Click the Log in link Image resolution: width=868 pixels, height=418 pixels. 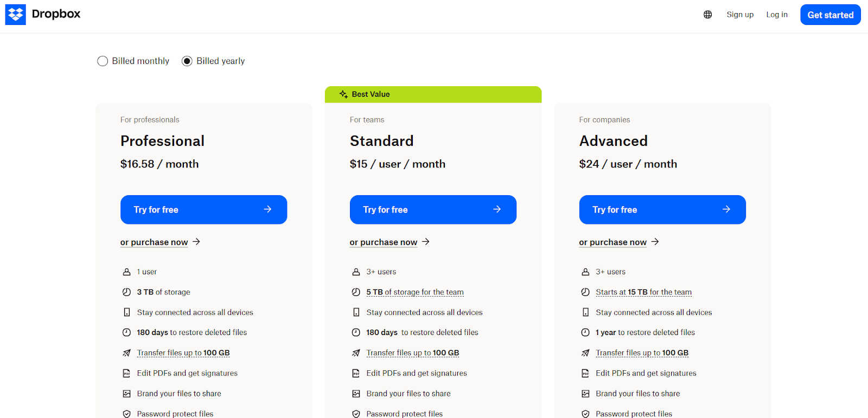pos(777,15)
